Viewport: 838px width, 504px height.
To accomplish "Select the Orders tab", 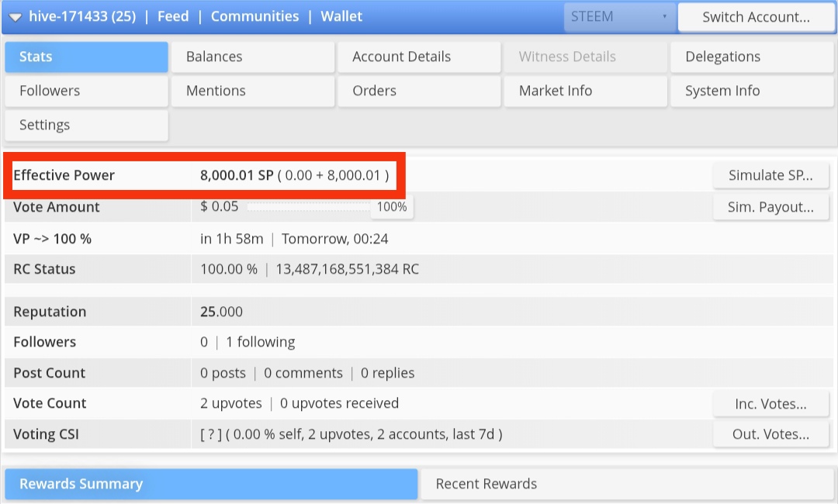I will pyautogui.click(x=419, y=91).
